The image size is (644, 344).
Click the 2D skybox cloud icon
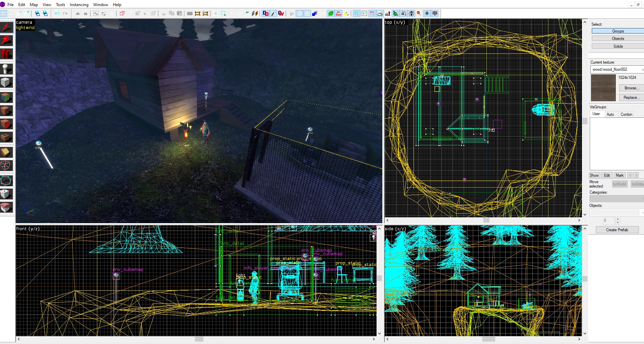380,14
